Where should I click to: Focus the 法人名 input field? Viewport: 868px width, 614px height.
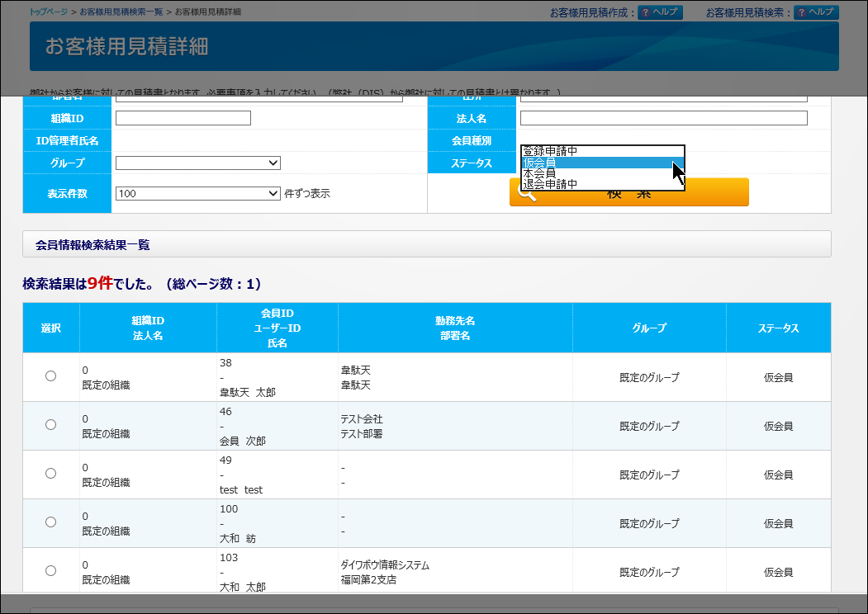pyautogui.click(x=663, y=118)
